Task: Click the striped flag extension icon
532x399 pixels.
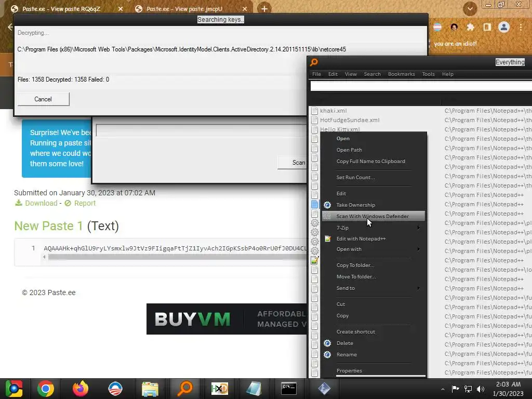Action: pos(437,27)
